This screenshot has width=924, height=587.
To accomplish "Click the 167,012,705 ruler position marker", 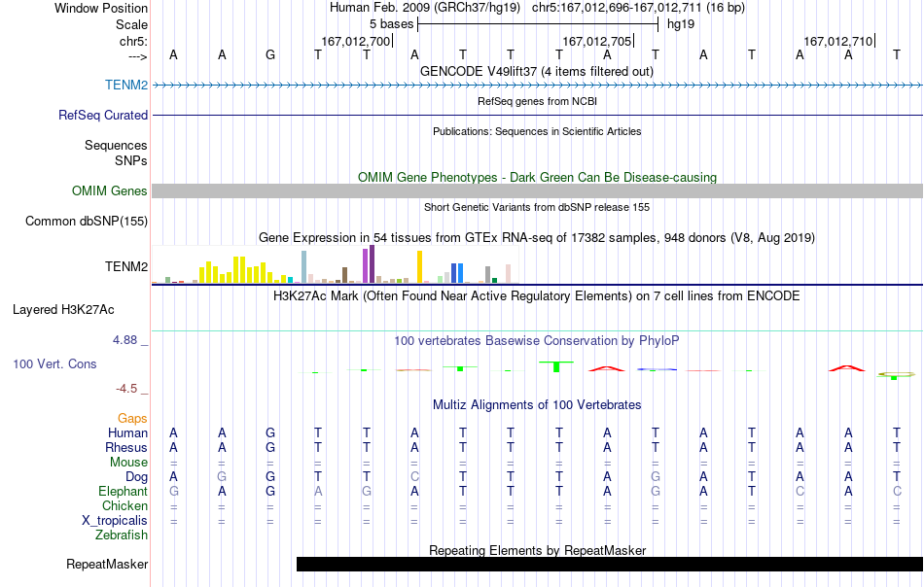I will click(597, 41).
